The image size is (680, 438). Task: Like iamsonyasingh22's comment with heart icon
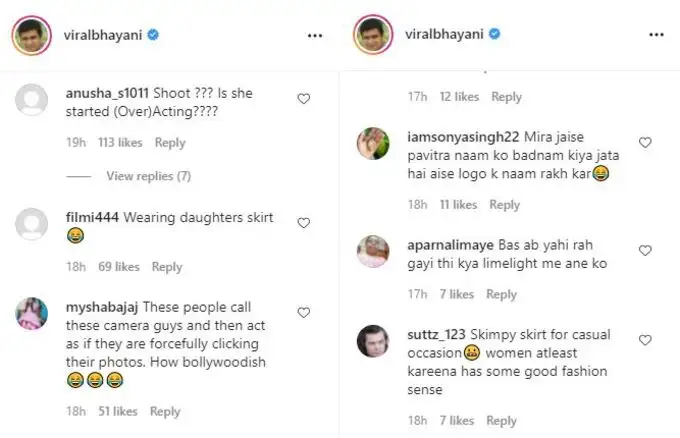click(645, 142)
